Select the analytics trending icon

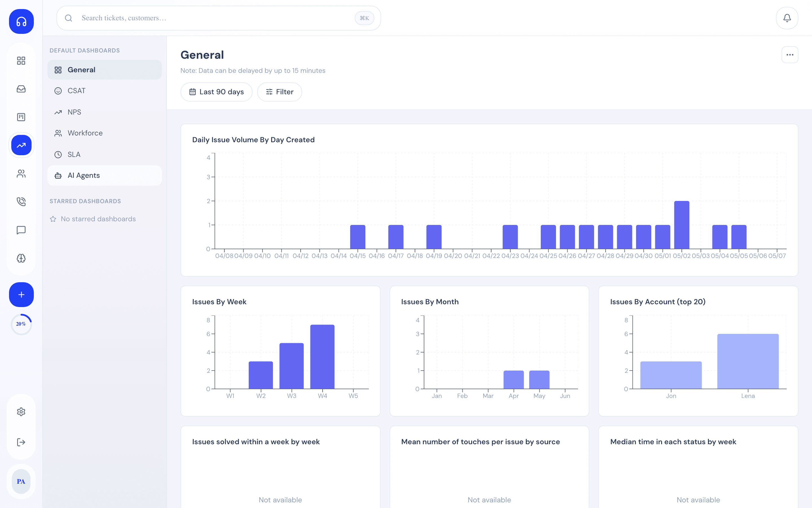21,145
